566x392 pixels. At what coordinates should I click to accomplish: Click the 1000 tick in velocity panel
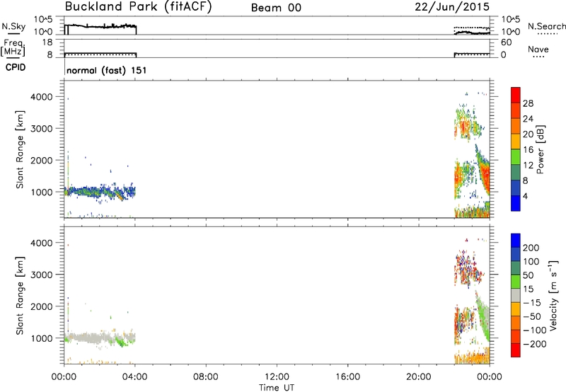[x=42, y=338]
